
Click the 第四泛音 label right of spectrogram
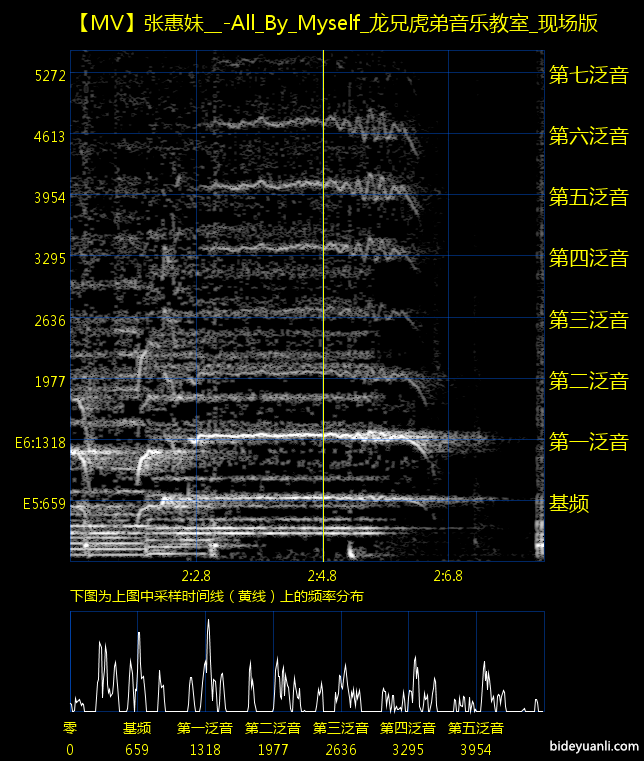click(588, 258)
